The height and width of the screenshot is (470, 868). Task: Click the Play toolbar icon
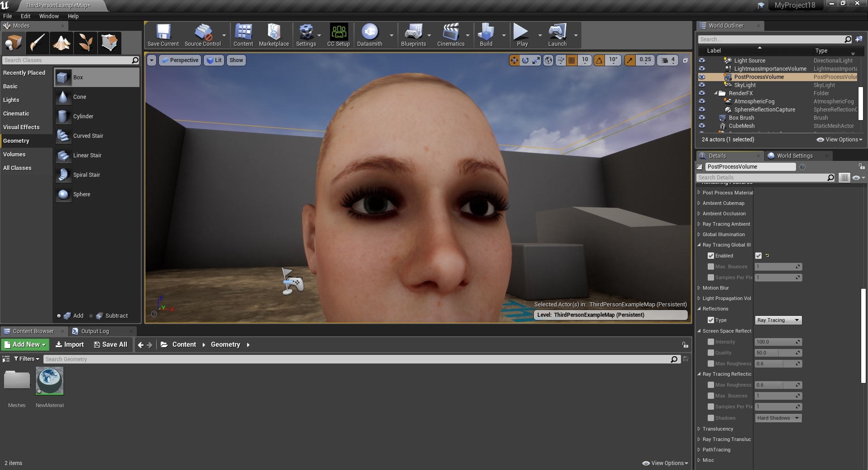522,35
